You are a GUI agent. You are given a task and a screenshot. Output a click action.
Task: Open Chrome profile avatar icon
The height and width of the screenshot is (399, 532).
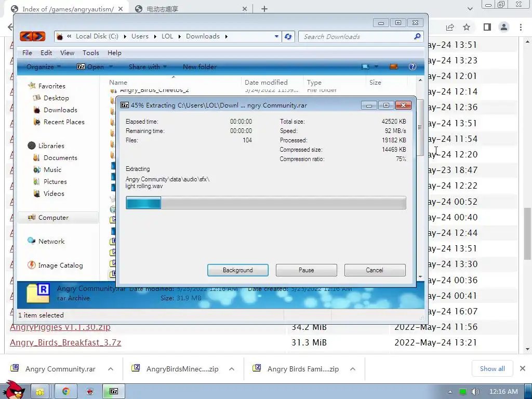click(504, 27)
